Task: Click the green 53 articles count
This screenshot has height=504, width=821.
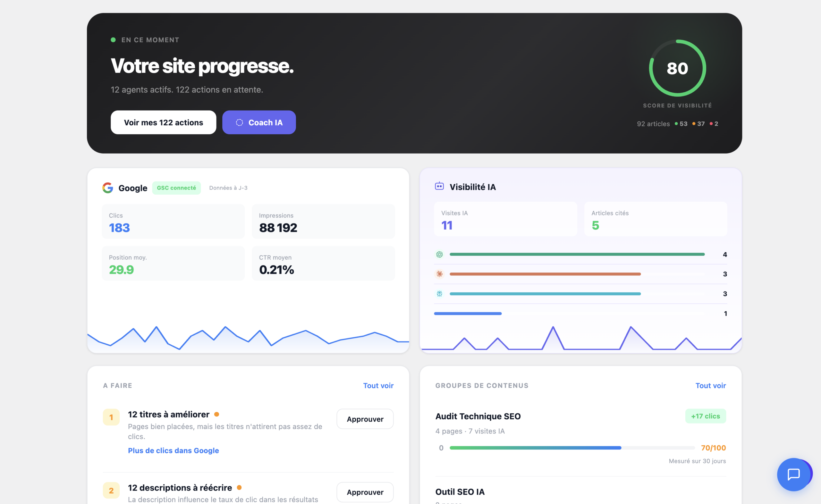Action: 681,124
